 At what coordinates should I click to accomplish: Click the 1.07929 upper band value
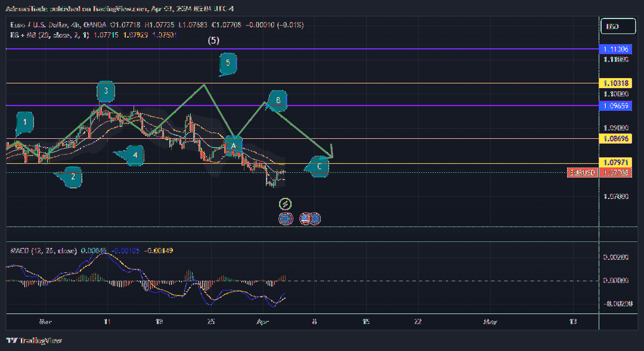(x=135, y=35)
